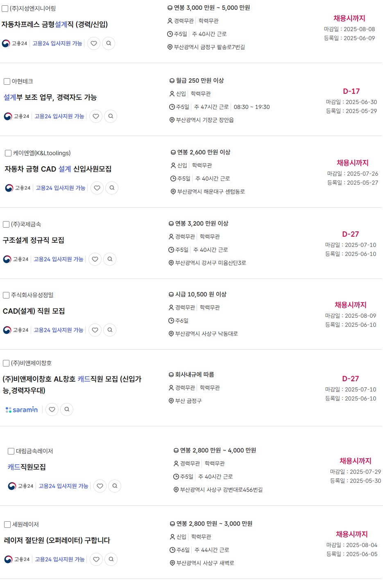The height and width of the screenshot is (588, 383).
Task: Favorite the 케이엔엘 CAD 설계 job with heart
Action: point(97,188)
